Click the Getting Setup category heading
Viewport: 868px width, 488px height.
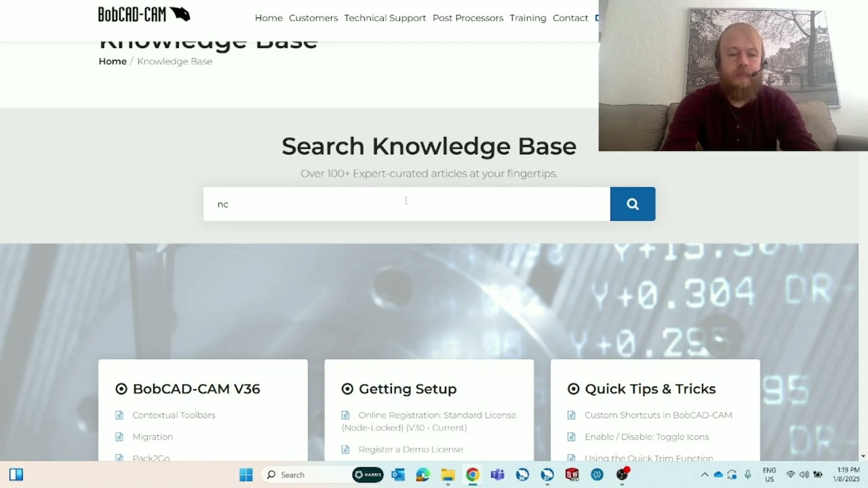click(408, 389)
